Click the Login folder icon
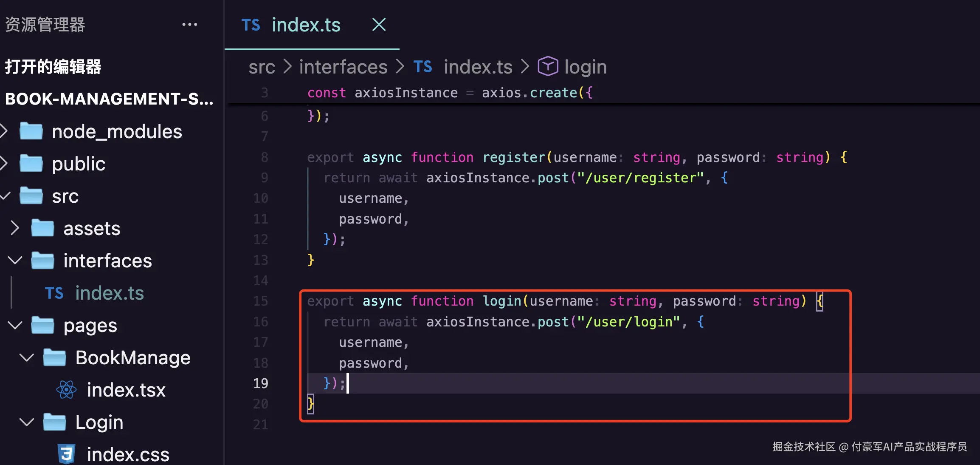980x465 pixels. pos(55,422)
